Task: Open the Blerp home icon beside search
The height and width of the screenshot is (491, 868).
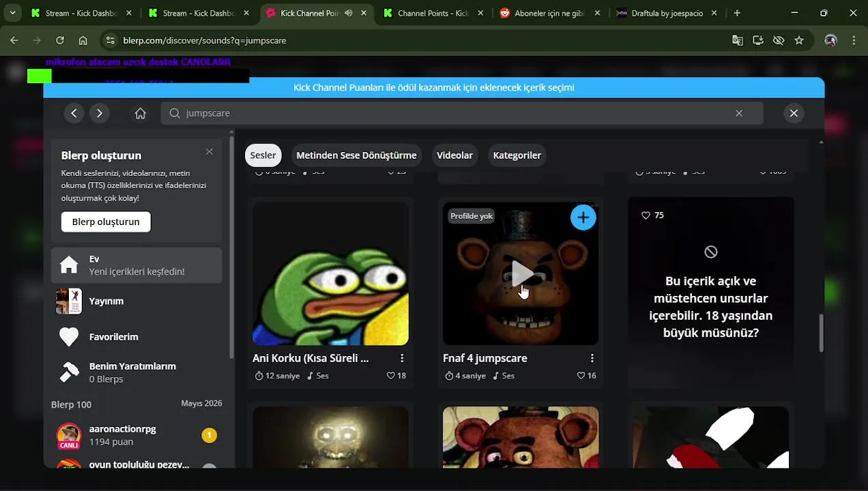Action: (x=141, y=113)
